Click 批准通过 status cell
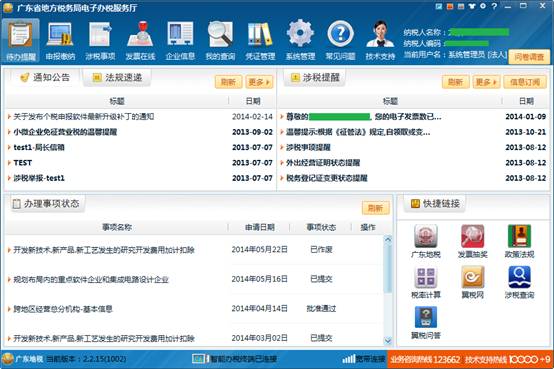554x369 pixels. click(x=321, y=309)
